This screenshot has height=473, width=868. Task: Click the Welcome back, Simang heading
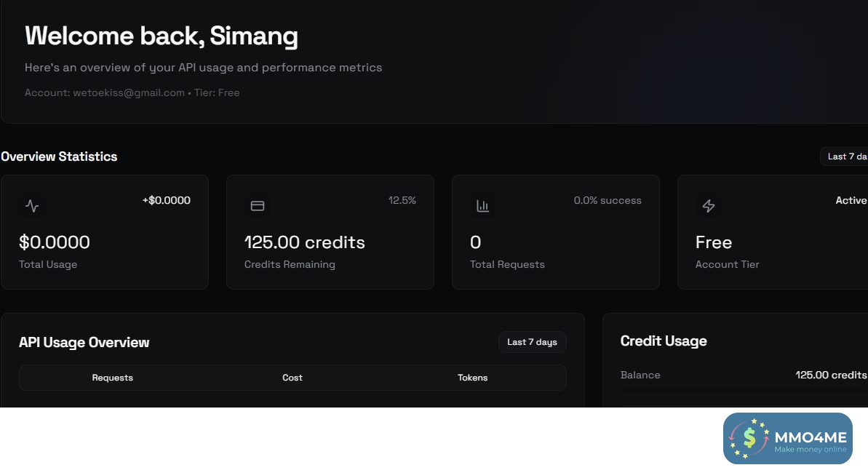[x=162, y=36]
